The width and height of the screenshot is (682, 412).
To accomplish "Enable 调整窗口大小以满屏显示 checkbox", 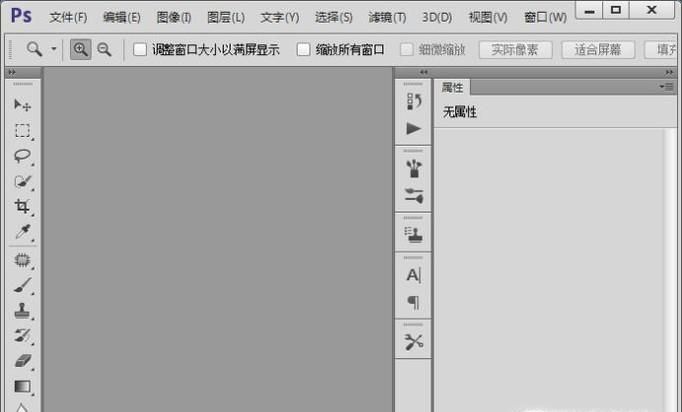I will 140,49.
